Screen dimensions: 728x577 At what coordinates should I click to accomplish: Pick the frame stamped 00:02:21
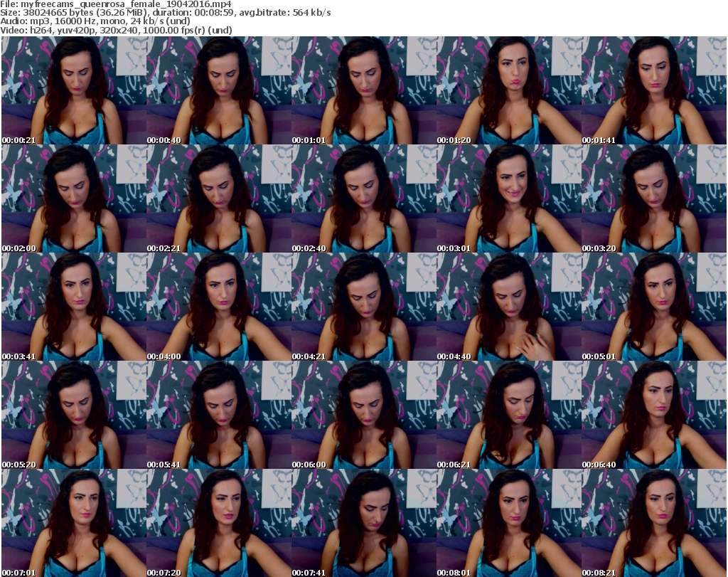(219, 198)
